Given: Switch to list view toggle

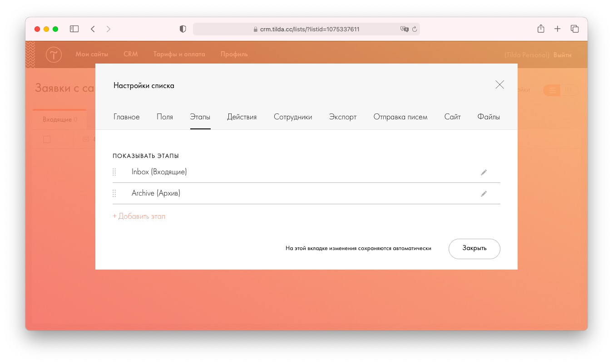Looking at the screenshot, I should coord(553,90).
